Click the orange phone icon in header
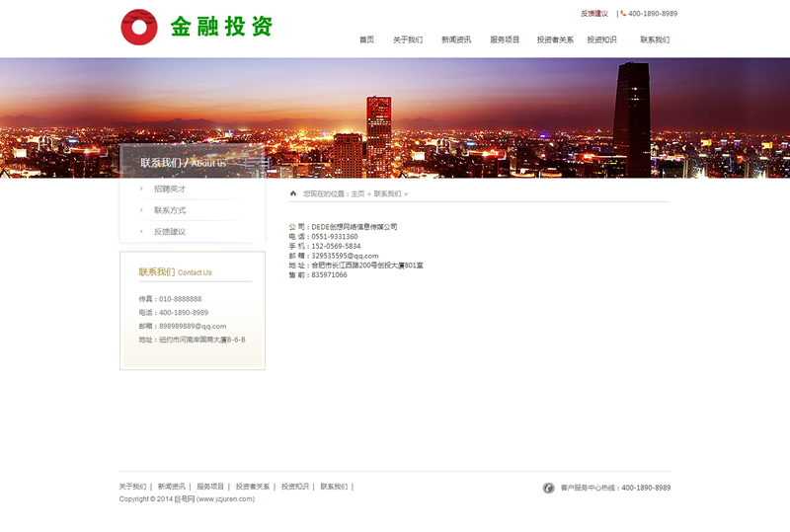Viewport: 790px width, 532px height. [623, 14]
